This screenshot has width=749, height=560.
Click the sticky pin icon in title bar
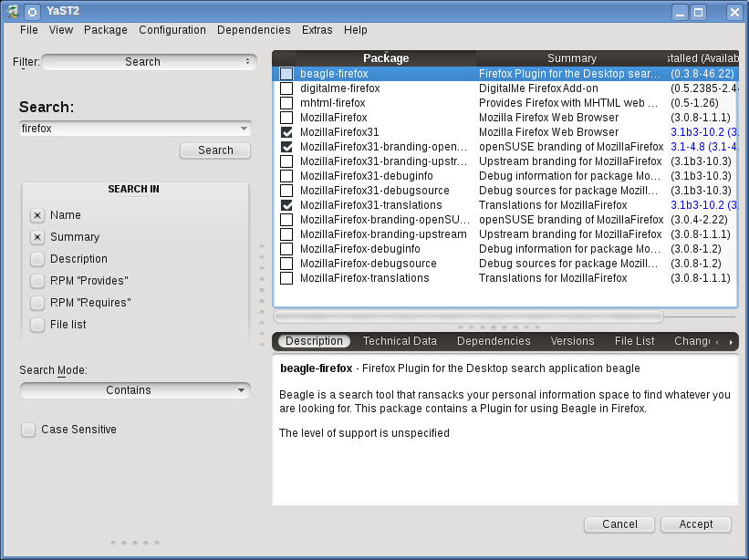click(32, 12)
